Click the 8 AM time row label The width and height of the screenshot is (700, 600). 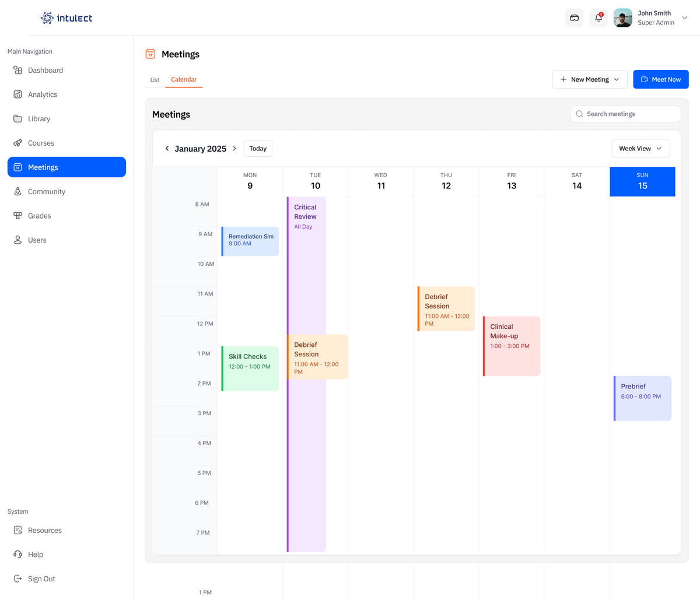202,204
